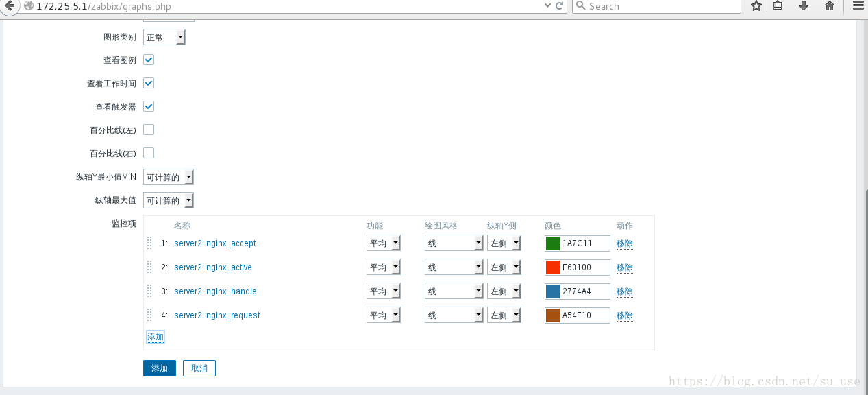Open 绘图风格 dropdown for nginx_request
This screenshot has height=395, width=868.
454,315
